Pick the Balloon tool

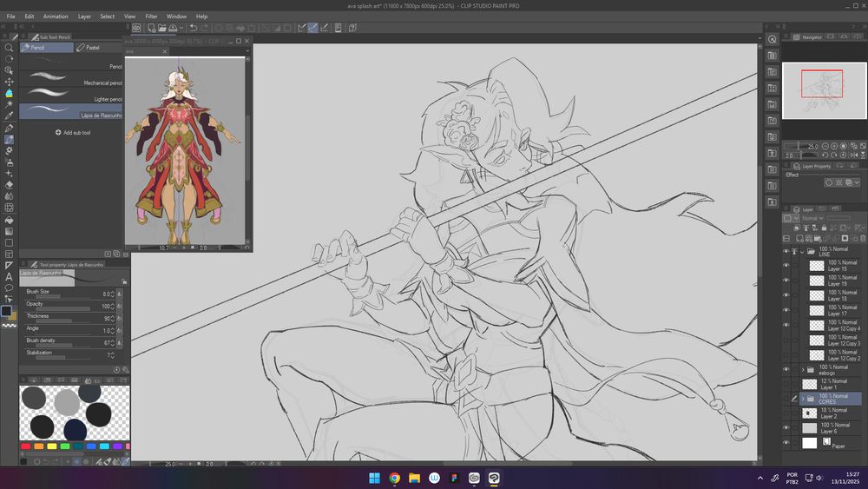point(9,287)
